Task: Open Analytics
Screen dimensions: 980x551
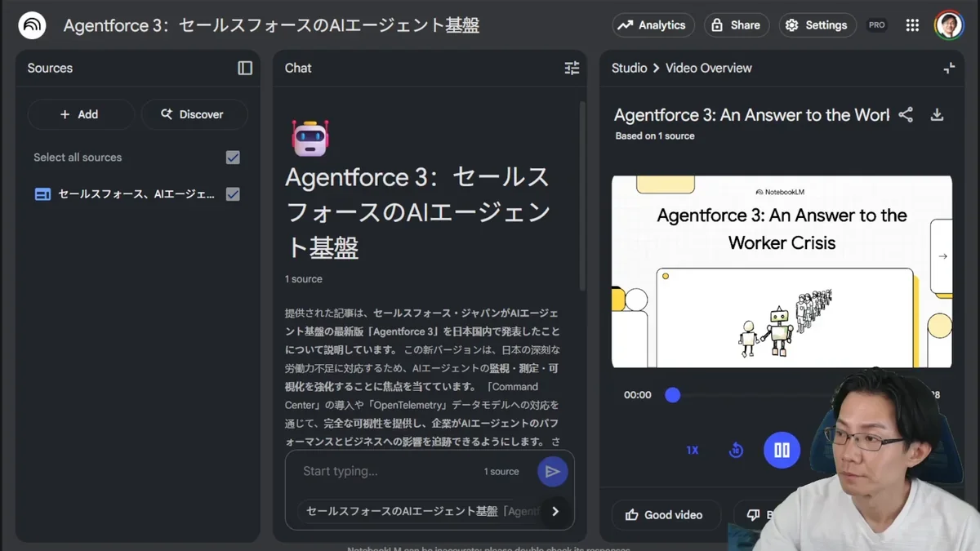Action: coord(653,25)
